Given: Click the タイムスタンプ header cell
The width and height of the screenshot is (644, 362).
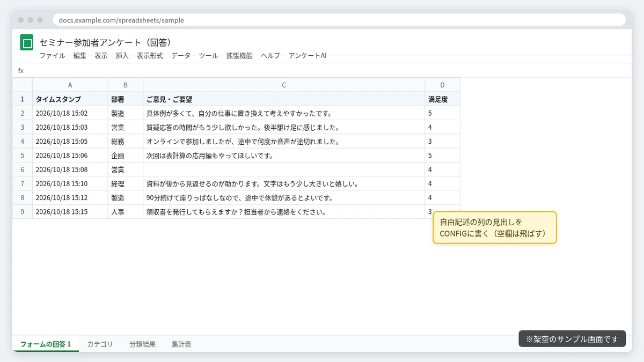Looking at the screenshot, I should coord(70,99).
